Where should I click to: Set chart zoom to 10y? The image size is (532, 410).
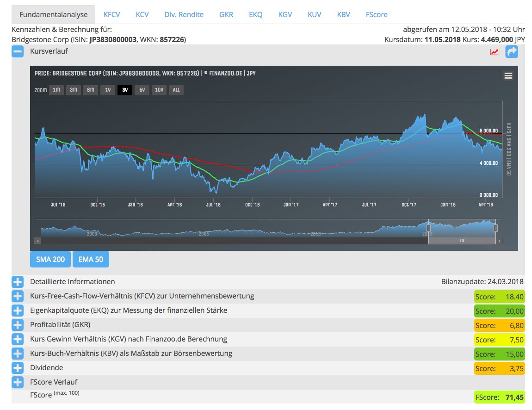(x=159, y=90)
